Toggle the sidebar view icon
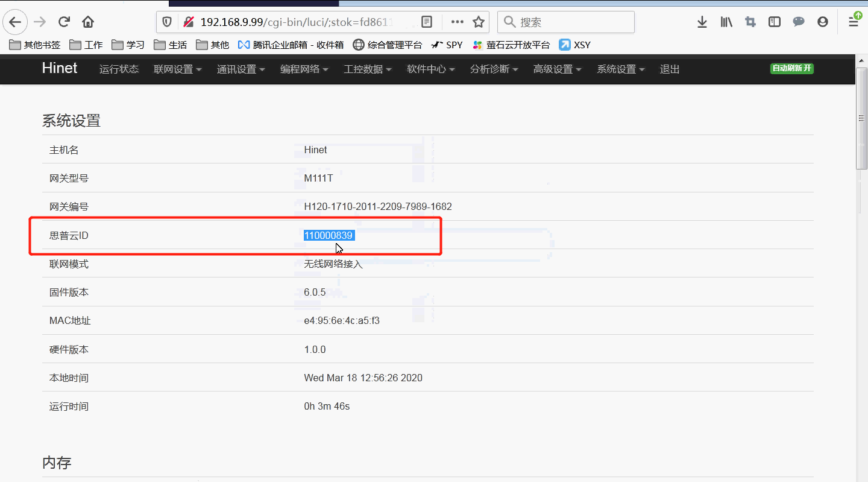The width and height of the screenshot is (868, 482). point(775,22)
